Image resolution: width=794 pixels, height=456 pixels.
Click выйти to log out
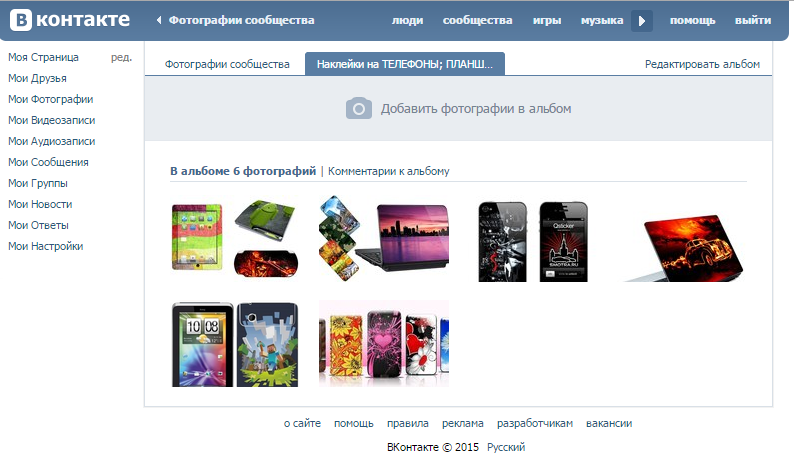(x=753, y=21)
